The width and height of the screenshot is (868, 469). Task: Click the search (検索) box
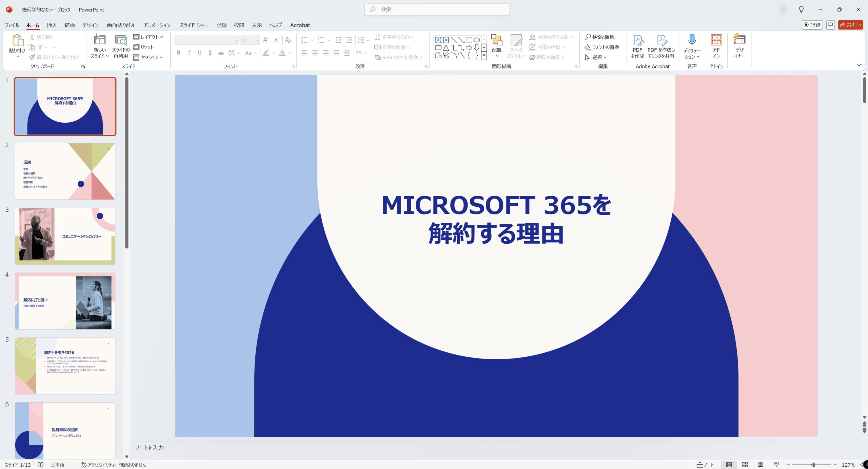pyautogui.click(x=437, y=9)
